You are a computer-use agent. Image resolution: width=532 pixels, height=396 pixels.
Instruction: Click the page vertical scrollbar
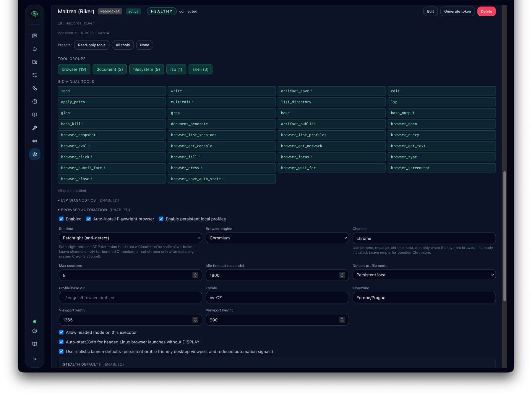(x=505, y=236)
